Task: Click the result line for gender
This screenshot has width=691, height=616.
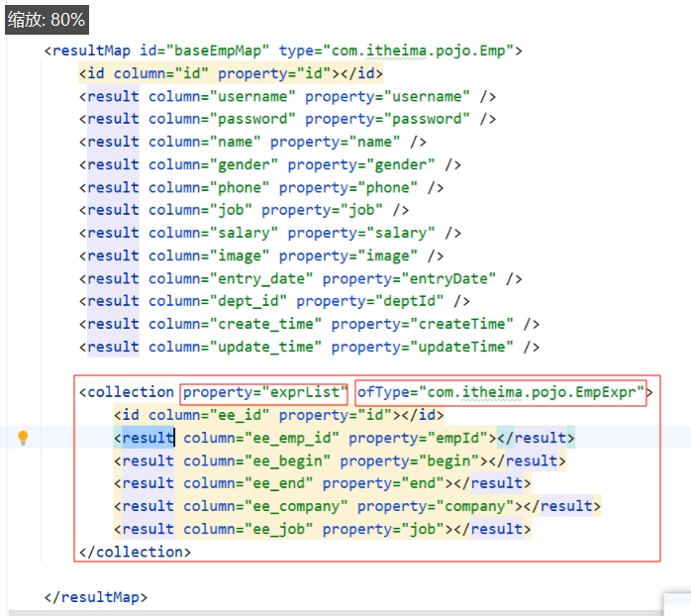Action: click(270, 165)
